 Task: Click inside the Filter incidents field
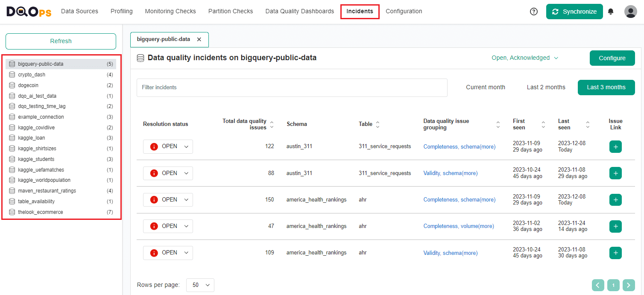[x=292, y=88]
